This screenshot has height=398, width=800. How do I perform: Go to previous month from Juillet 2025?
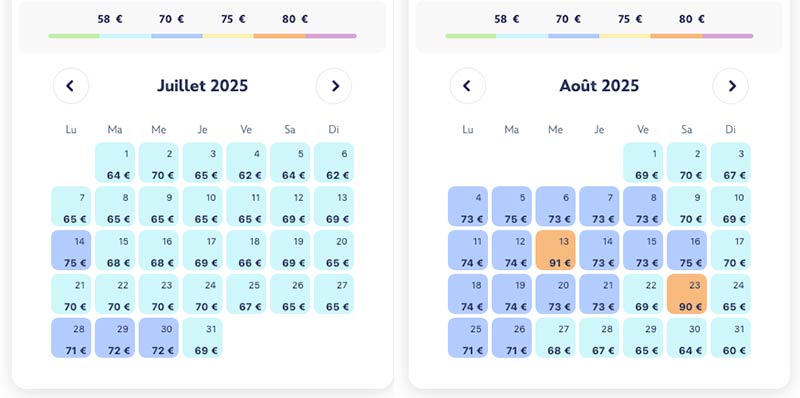[71, 86]
